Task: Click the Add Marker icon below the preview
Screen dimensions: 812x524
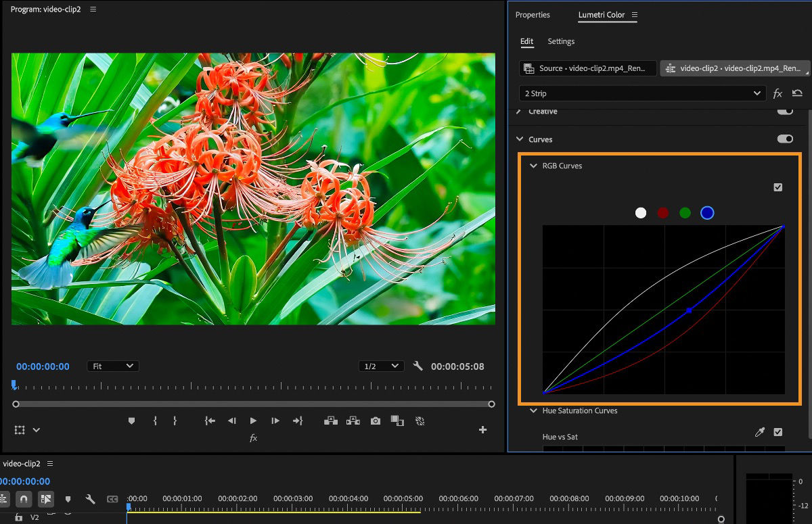Action: tap(131, 421)
